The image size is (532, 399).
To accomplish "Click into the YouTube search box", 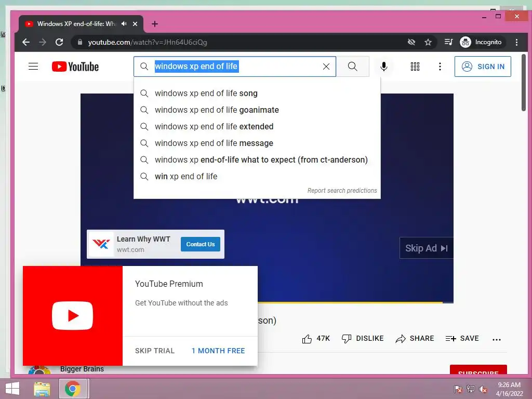I will (x=235, y=66).
